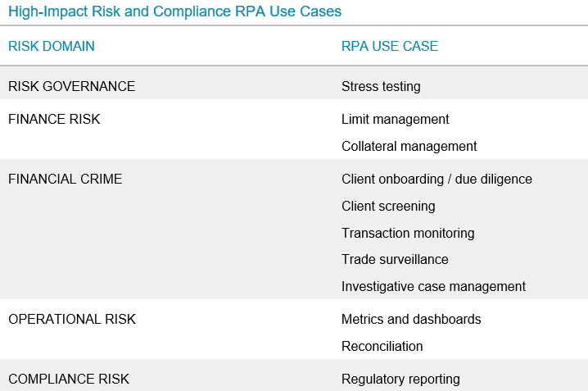Click the Reconciliation use case
This screenshot has width=588, height=391.
(x=382, y=346)
